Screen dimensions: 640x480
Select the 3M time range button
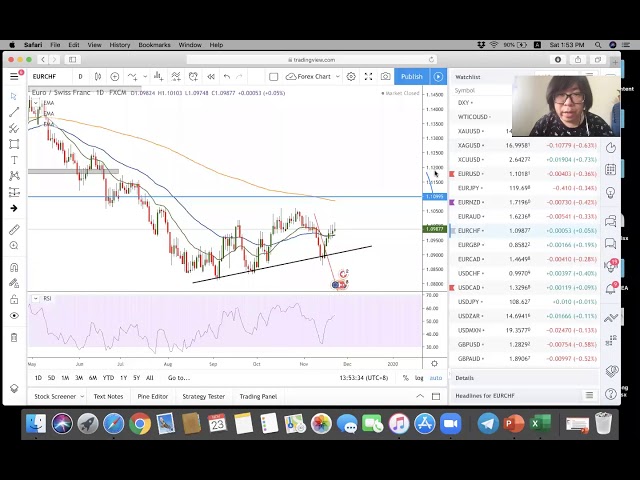79,378
